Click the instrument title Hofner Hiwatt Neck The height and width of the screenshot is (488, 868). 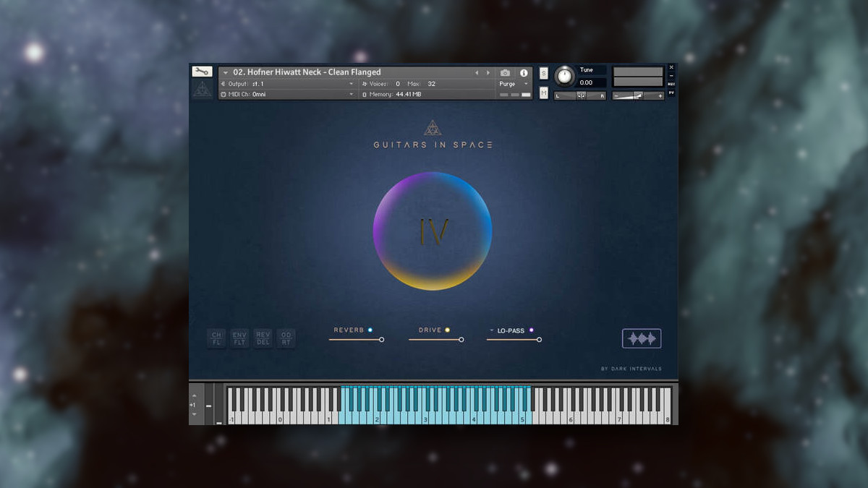307,72
